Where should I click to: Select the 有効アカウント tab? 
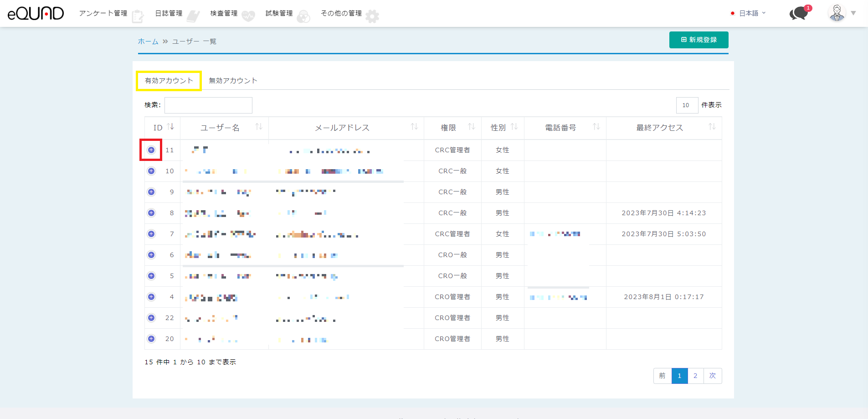pyautogui.click(x=169, y=81)
